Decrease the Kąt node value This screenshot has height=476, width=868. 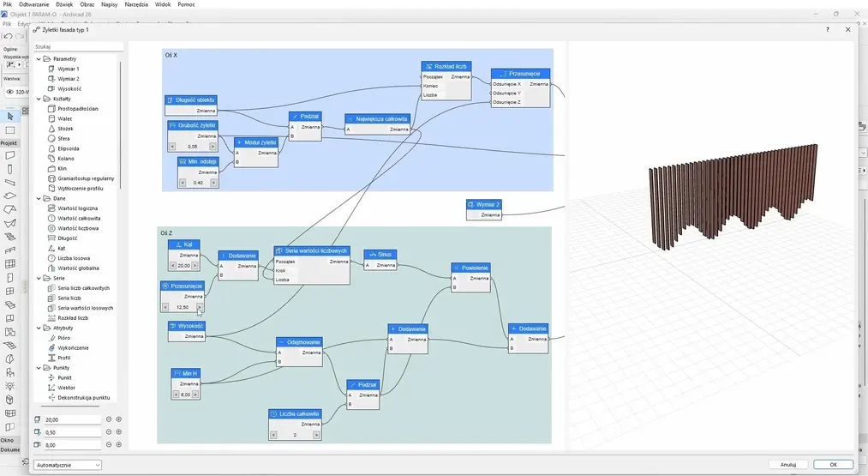pos(172,266)
